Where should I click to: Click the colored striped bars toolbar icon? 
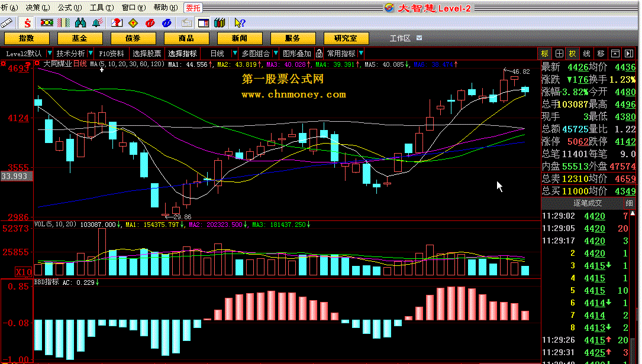tap(63, 23)
